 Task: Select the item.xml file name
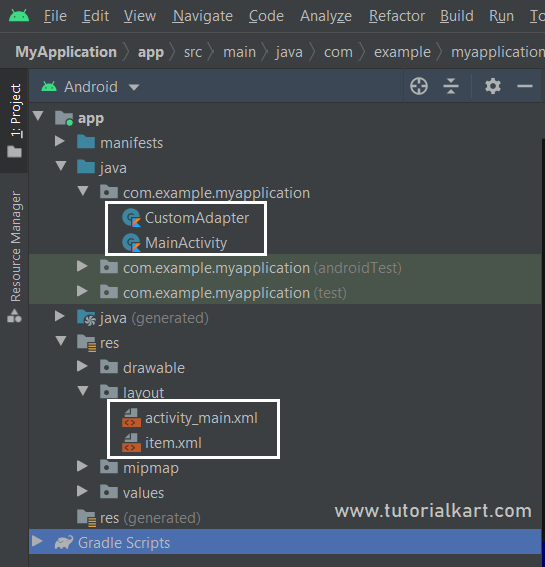click(173, 443)
